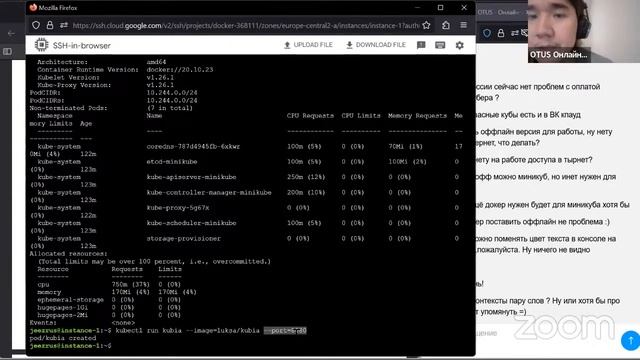Viewport: 640px width, 360px height.
Task: Click 'kube-scheduler-minikube' pod name
Action: pos(191,223)
